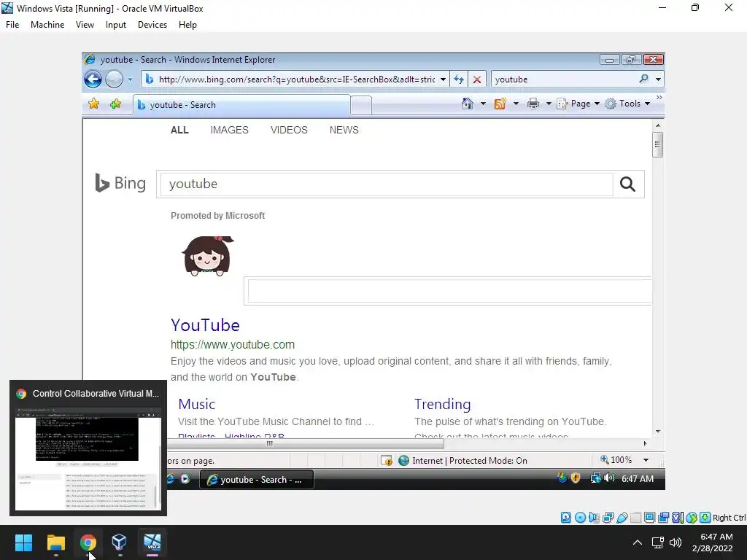Screen dimensions: 747x560
Task: Expand the Print dropdown arrow
Action: point(549,104)
